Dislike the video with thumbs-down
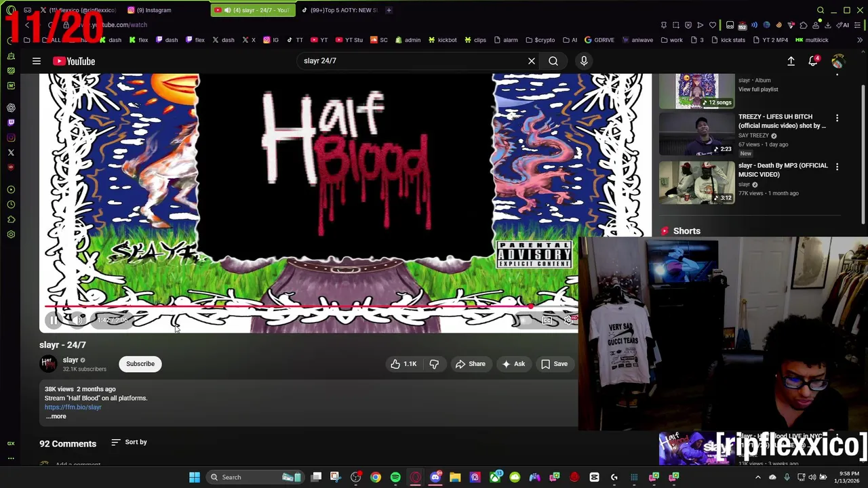 coord(434,364)
